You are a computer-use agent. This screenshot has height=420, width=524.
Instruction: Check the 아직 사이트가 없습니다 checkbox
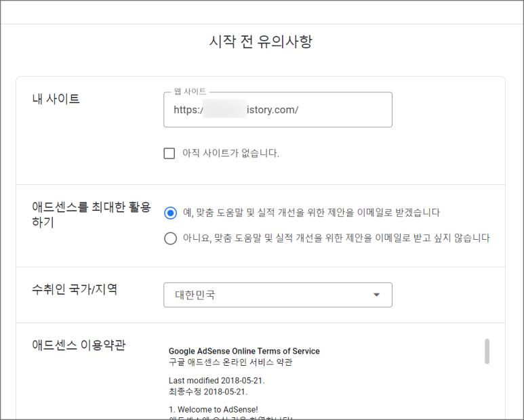point(169,153)
